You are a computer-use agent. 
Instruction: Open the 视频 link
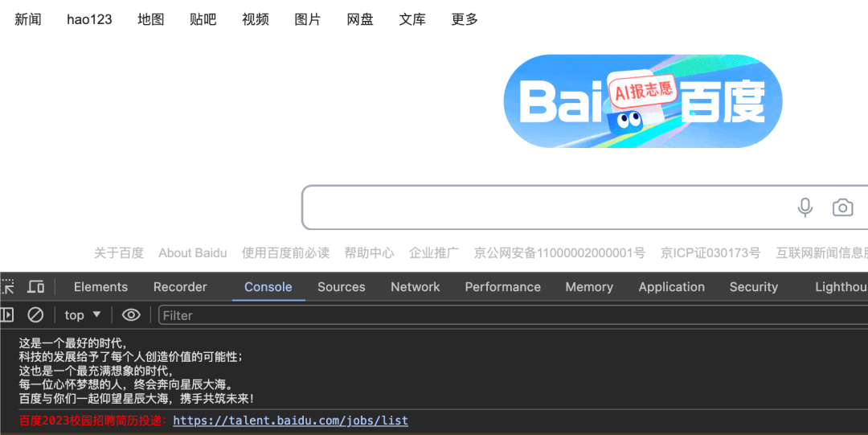tap(256, 19)
